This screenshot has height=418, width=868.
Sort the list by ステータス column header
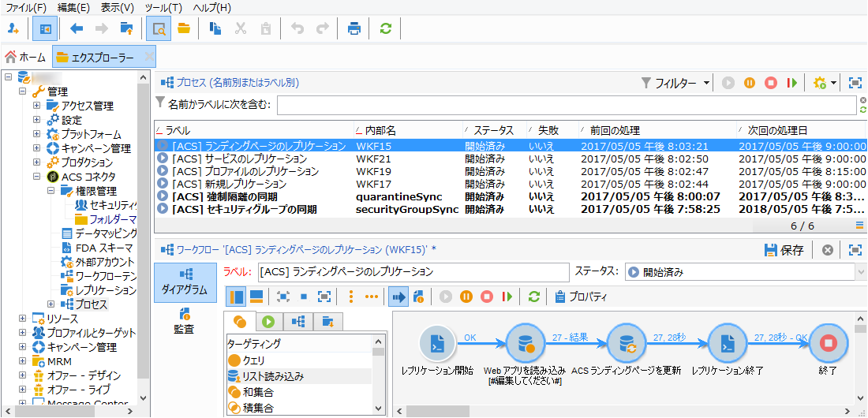[x=494, y=131]
